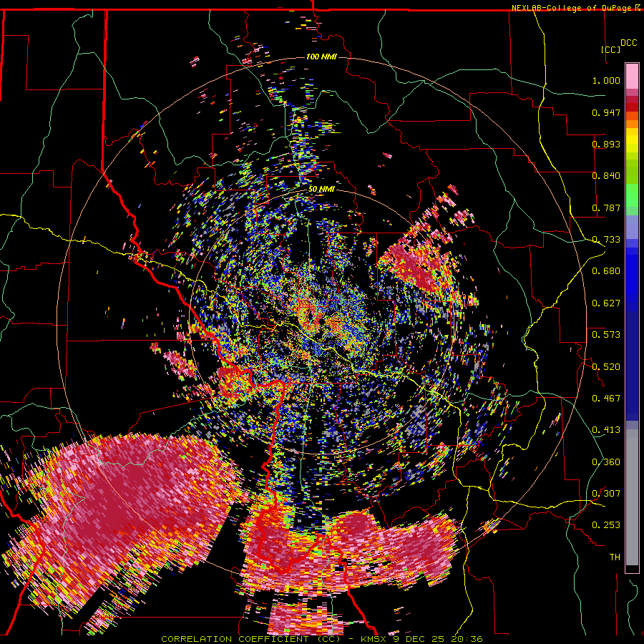The height and width of the screenshot is (644, 644).
Task: Click the 1.000 value on the color scale
Action: (606, 80)
